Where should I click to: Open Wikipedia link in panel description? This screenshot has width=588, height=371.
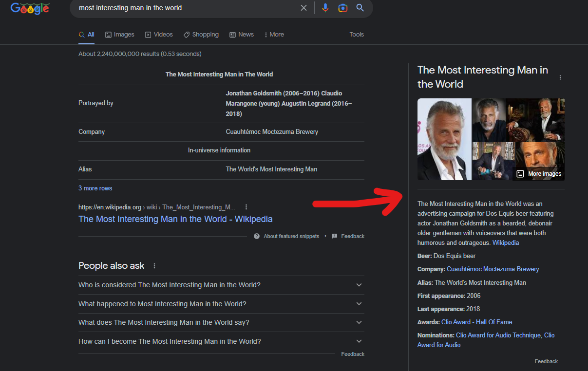(506, 242)
